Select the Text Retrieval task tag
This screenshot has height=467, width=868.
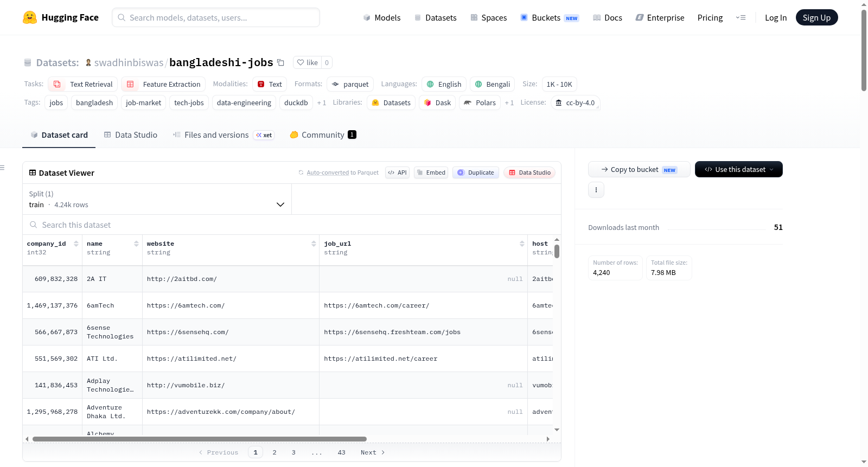83,84
